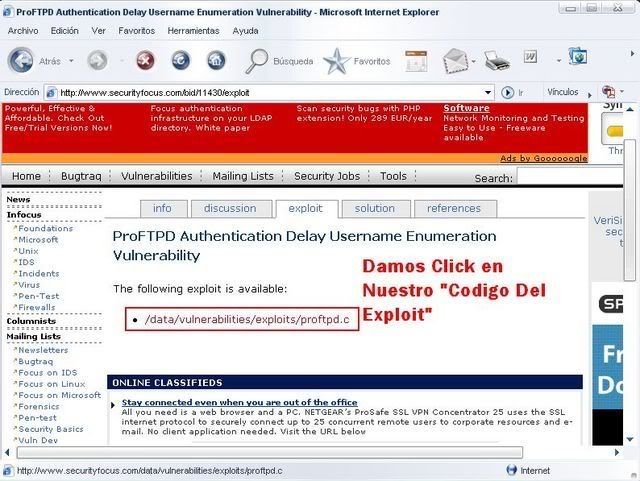
Task: Open the PDF toolbar dropdown arrow
Action: tap(622, 91)
